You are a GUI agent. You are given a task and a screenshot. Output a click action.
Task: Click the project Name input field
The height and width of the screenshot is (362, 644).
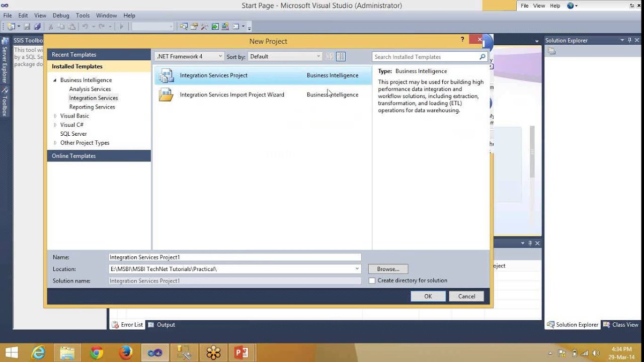235,257
